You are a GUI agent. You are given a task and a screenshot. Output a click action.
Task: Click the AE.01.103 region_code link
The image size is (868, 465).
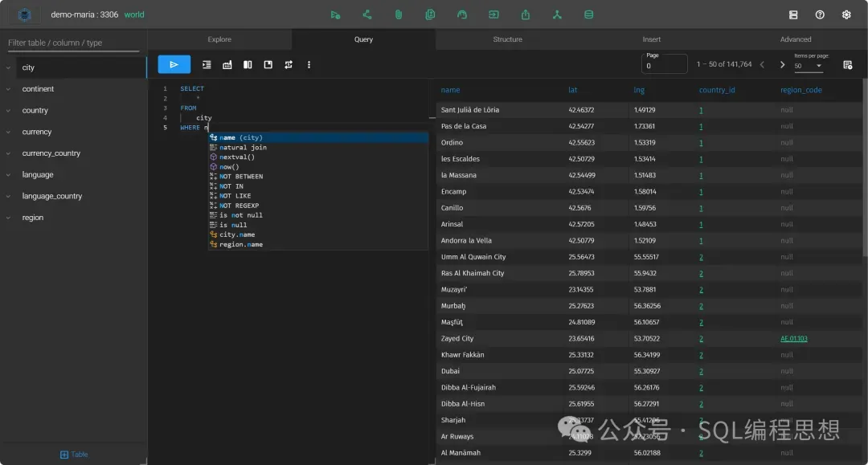[x=794, y=338]
